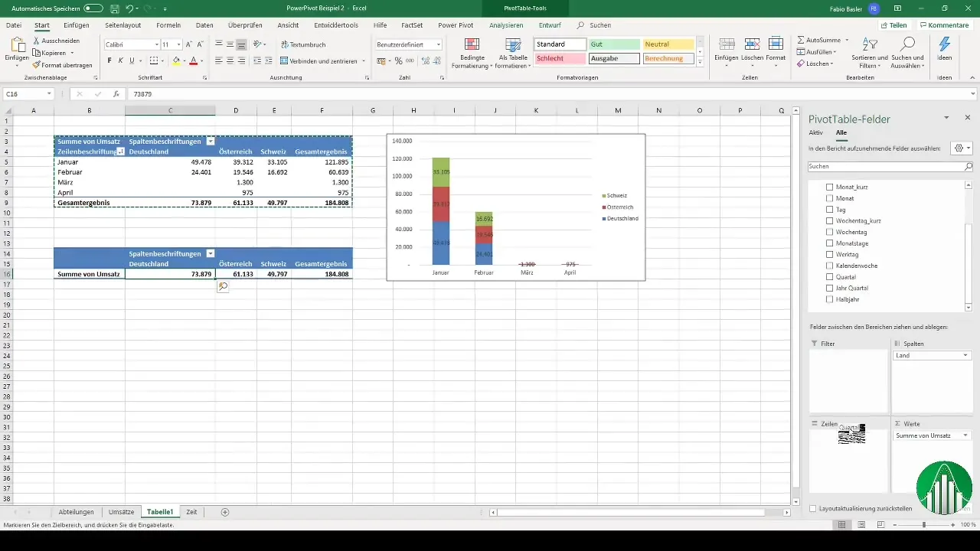Check the Tag field checkbox
This screenshot has height=551, width=980.
829,210
